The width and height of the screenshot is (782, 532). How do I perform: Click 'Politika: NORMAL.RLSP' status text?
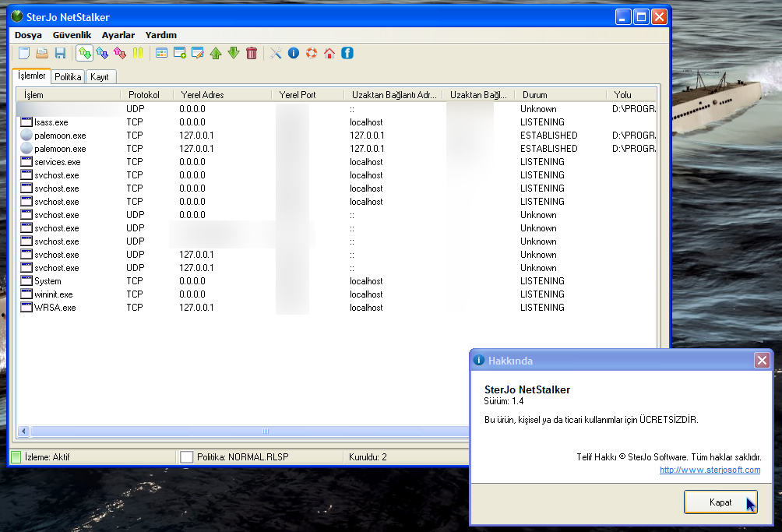tap(243, 457)
